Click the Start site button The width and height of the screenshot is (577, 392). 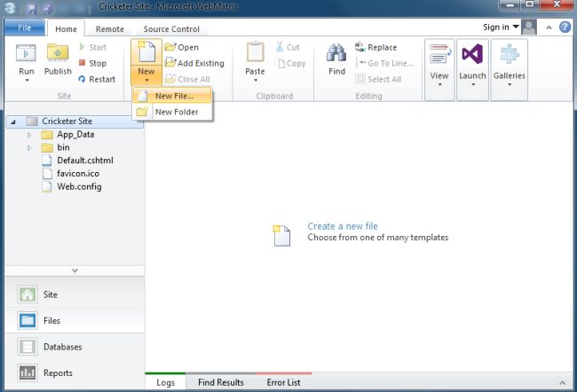92,47
